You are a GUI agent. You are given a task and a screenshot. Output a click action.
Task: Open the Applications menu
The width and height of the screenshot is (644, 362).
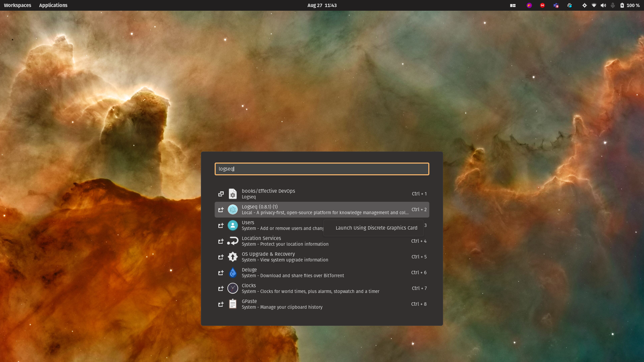[53, 5]
